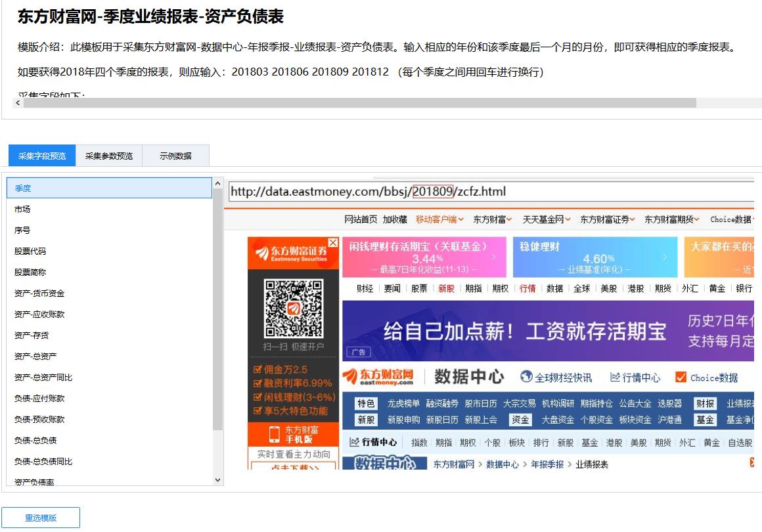Click the field list scroll-up arrow
Image resolution: width=762 pixels, height=532 pixels.
click(217, 183)
